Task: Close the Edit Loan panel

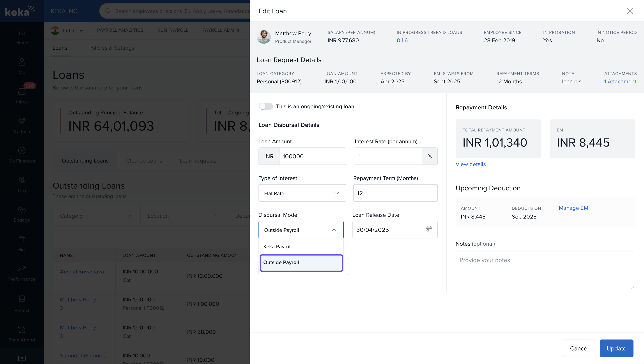Action: point(630,11)
